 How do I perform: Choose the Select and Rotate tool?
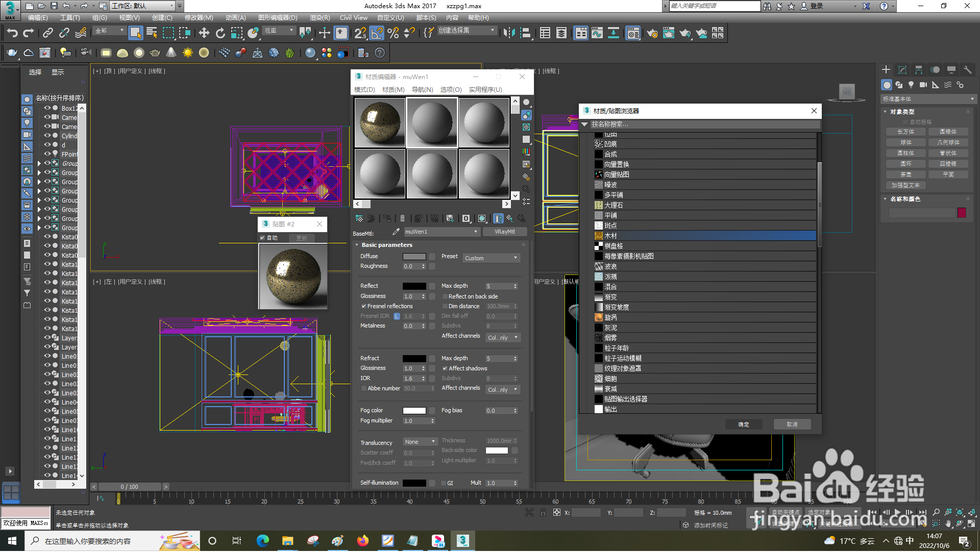pyautogui.click(x=220, y=33)
